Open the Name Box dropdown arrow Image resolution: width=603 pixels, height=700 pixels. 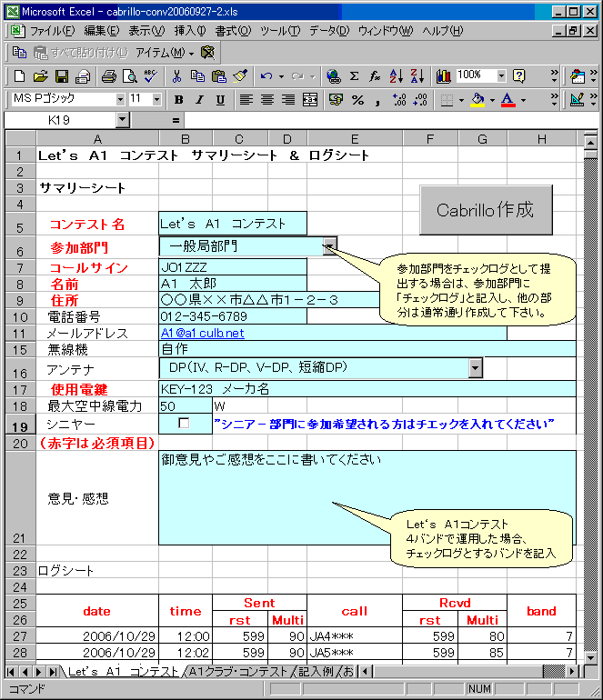pos(123,120)
